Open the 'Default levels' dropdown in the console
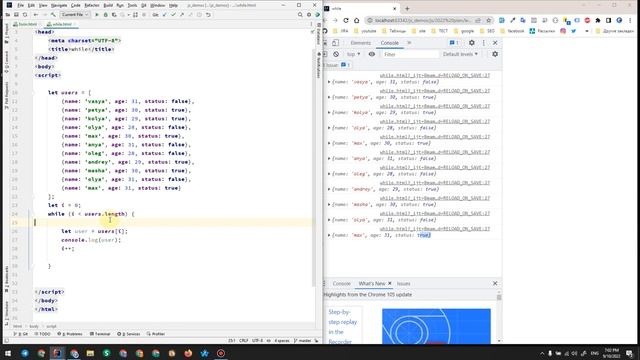This screenshot has width=640, height=360. (460, 54)
